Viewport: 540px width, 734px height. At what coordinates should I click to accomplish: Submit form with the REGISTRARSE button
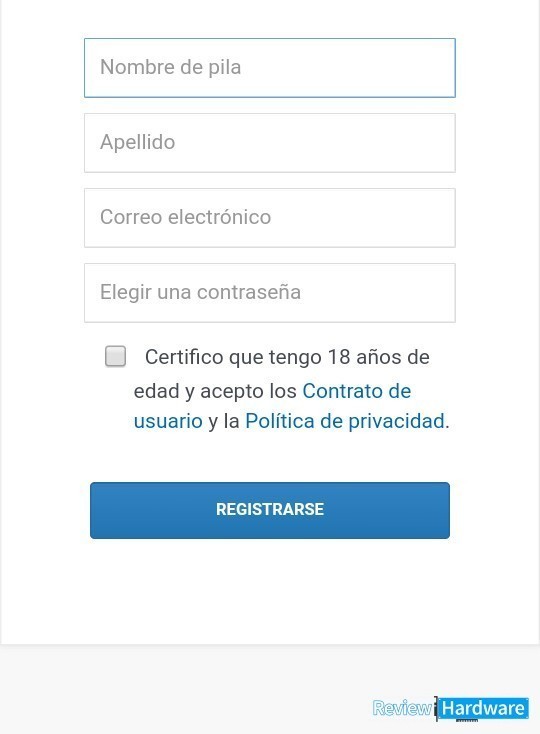pyautogui.click(x=270, y=510)
